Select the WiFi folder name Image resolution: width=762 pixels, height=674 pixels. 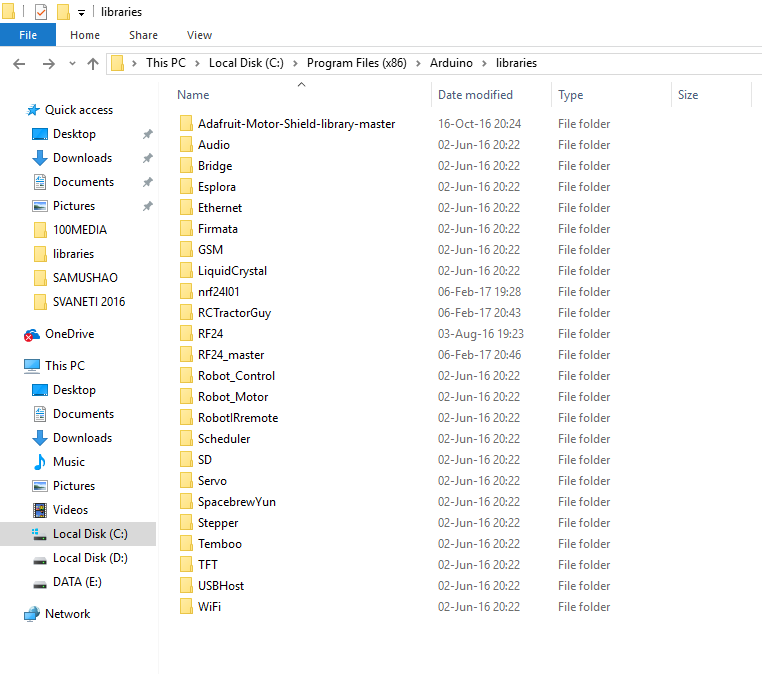pos(209,606)
